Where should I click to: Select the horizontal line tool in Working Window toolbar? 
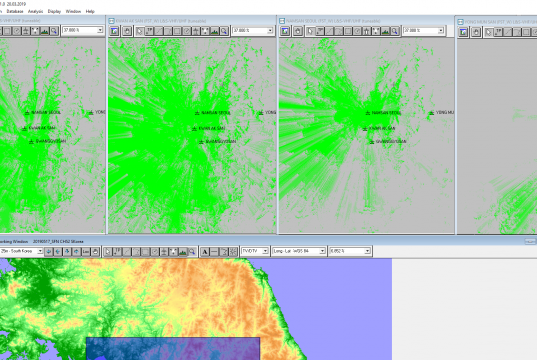pyautogui.click(x=214, y=252)
